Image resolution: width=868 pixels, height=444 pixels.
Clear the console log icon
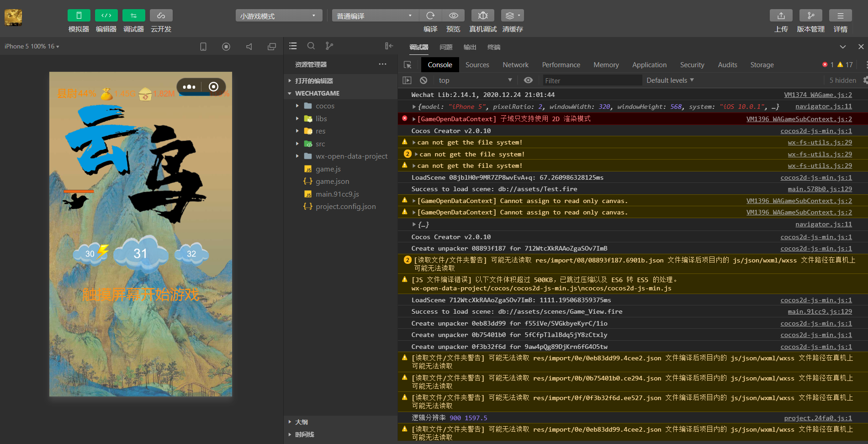pyautogui.click(x=423, y=80)
